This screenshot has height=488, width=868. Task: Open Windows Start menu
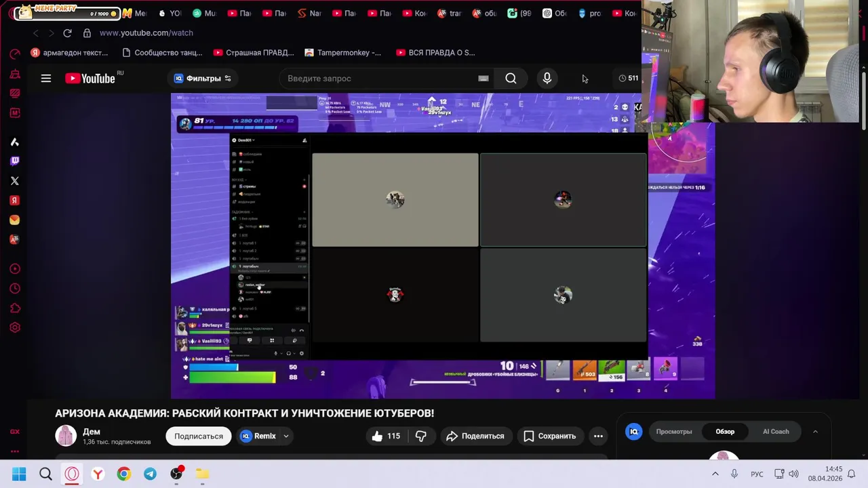tap(19, 474)
